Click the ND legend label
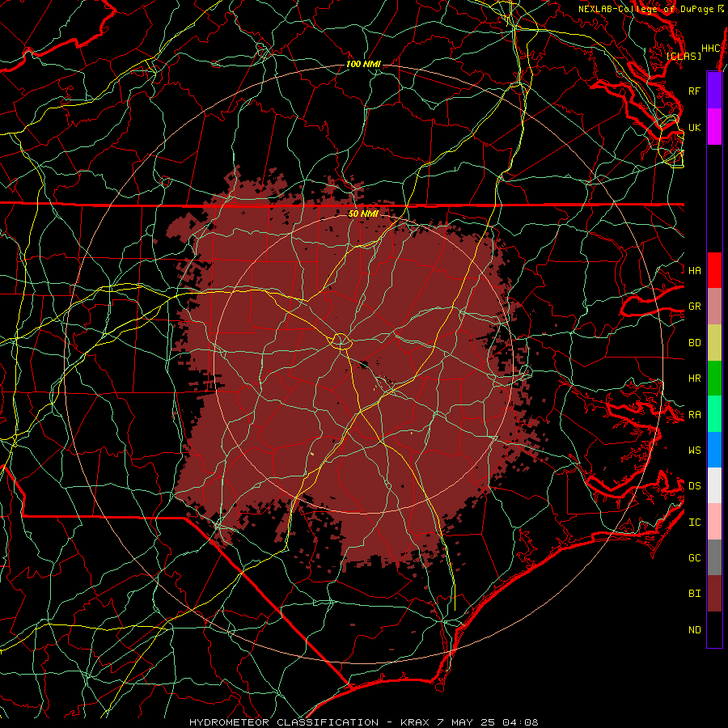Screen dimensions: 728x728 [694, 630]
